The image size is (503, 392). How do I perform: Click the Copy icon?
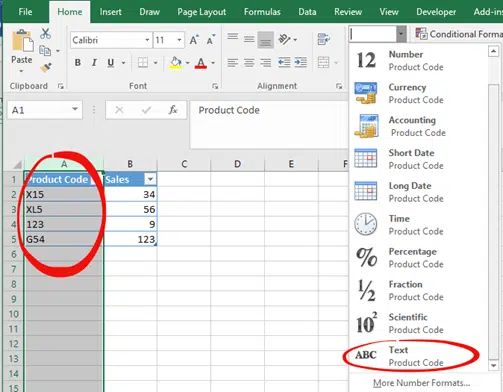[x=45, y=51]
